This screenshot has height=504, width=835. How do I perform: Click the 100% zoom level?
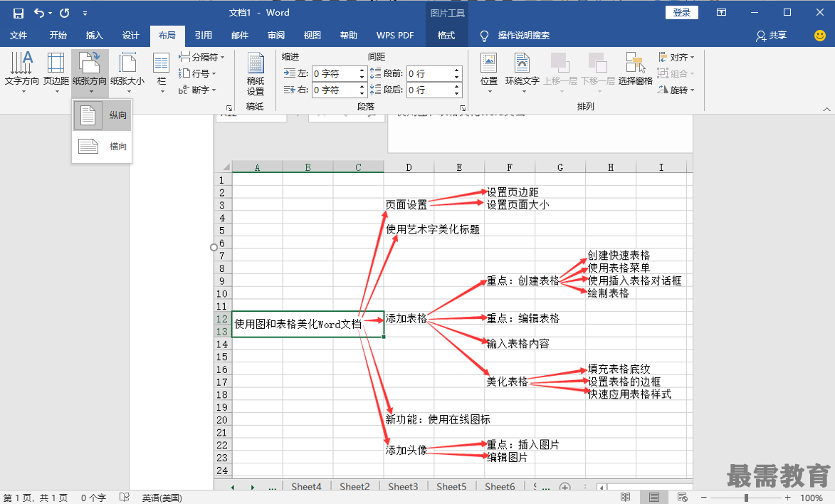(x=812, y=498)
